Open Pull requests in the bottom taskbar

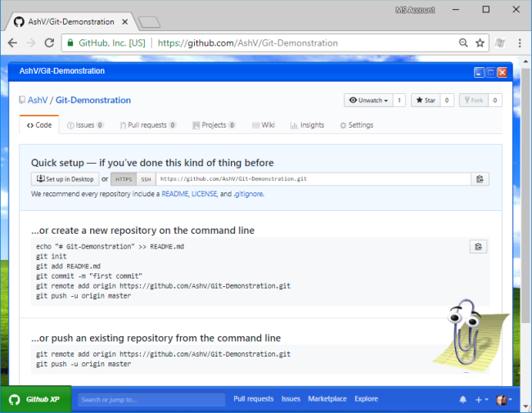(254, 399)
